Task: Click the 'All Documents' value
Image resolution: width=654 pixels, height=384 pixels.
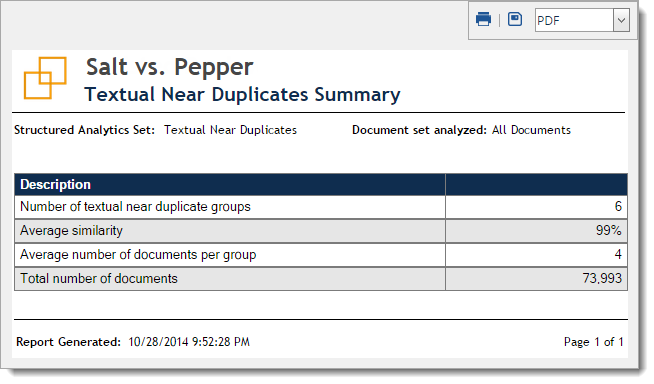Action: (531, 130)
